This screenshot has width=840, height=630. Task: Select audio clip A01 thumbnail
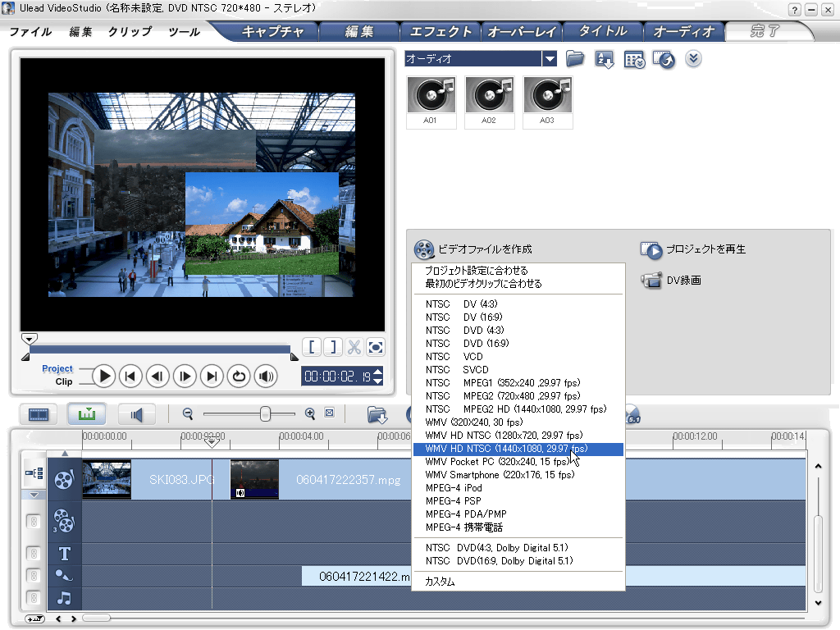[x=431, y=102]
